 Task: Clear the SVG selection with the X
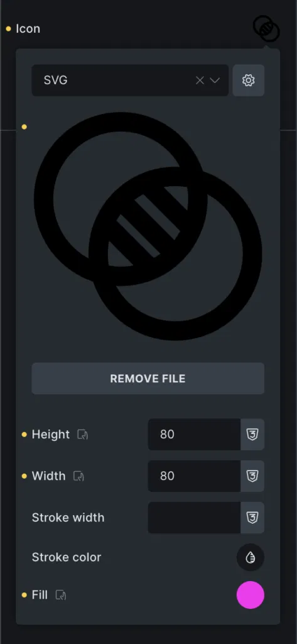200,80
